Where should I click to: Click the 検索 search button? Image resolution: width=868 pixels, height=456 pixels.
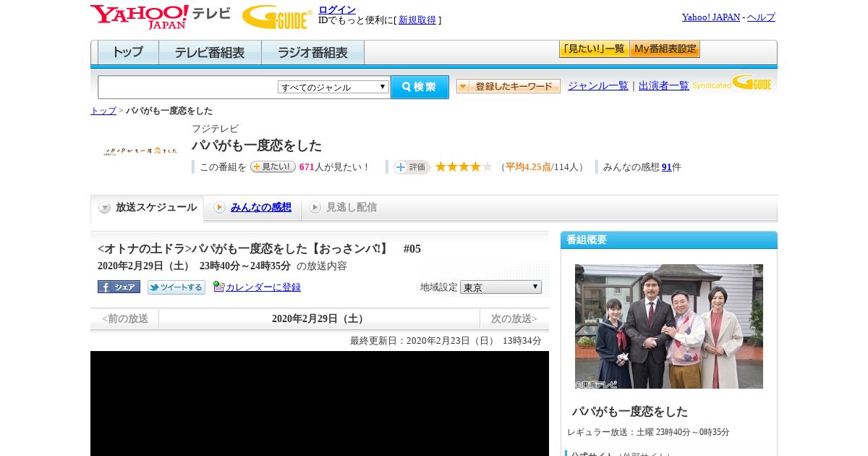click(420, 87)
